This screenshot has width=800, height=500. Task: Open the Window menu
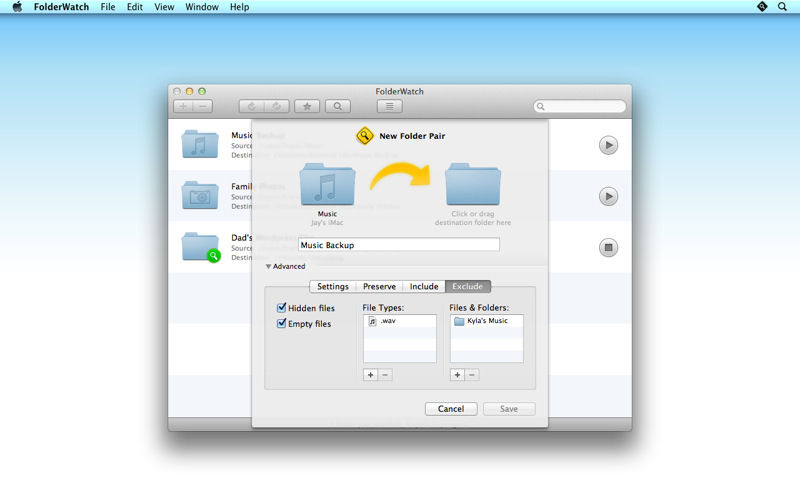click(202, 7)
